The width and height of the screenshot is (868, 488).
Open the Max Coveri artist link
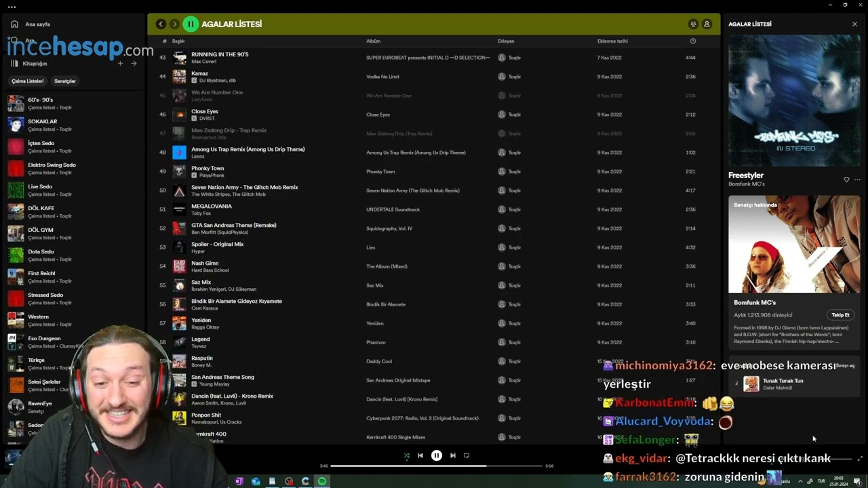[x=203, y=62]
